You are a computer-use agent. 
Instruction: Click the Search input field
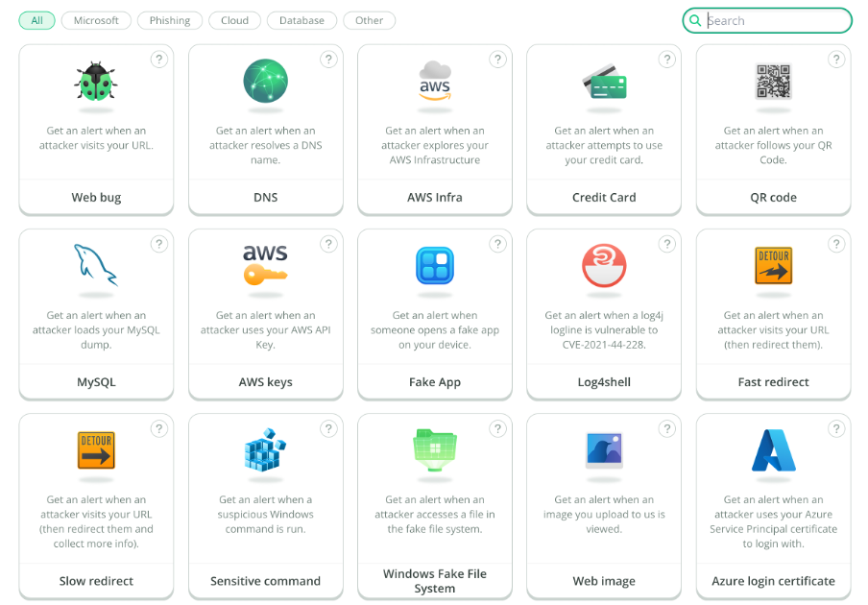point(775,20)
